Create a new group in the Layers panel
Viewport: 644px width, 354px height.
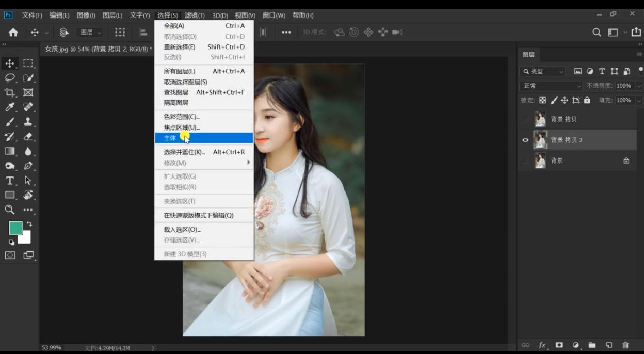[592, 345]
